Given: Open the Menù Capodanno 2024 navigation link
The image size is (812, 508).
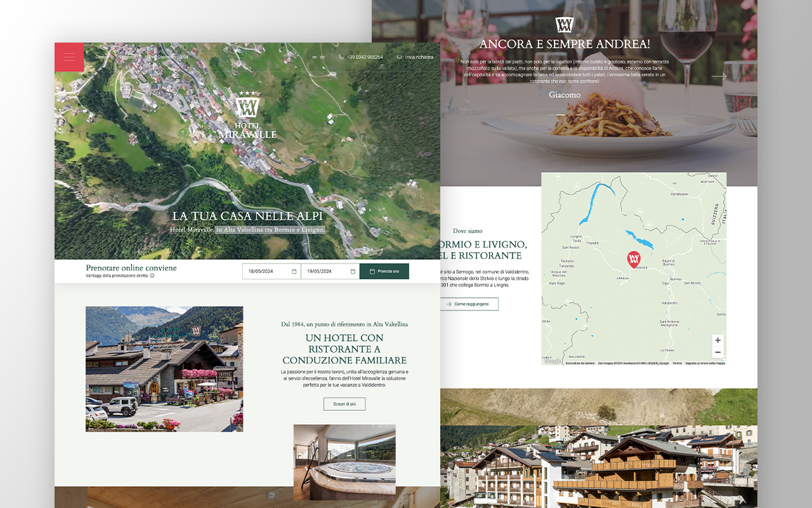Looking at the screenshot, I should coord(167,57).
